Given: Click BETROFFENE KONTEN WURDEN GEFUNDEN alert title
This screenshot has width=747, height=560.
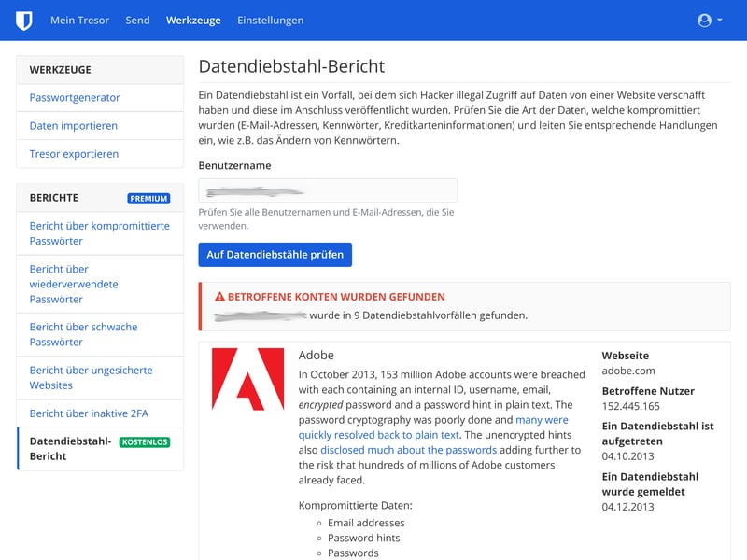Looking at the screenshot, I should [336, 297].
